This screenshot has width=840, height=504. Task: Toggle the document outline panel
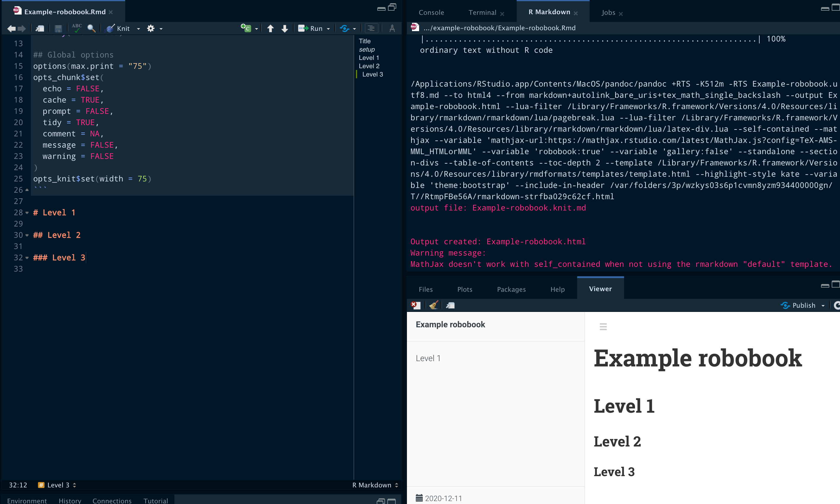371,28
